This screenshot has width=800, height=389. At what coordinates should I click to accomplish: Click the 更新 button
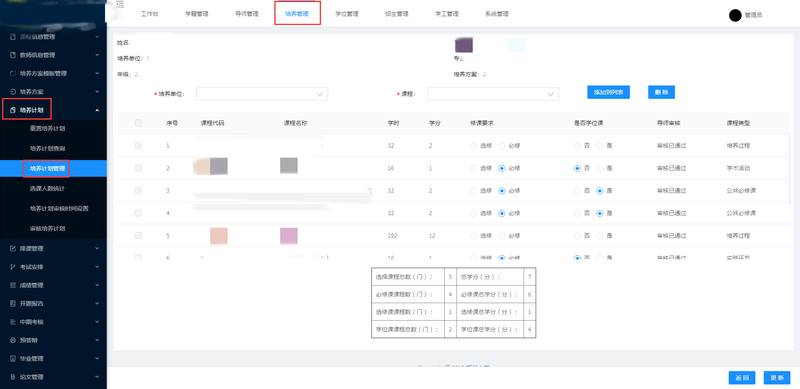click(777, 378)
